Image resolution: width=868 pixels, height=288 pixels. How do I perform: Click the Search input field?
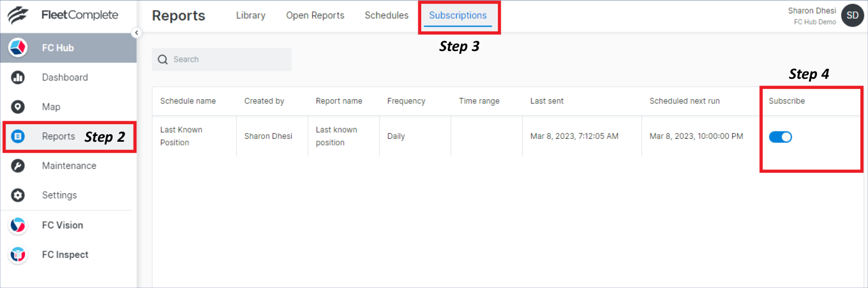(x=221, y=60)
